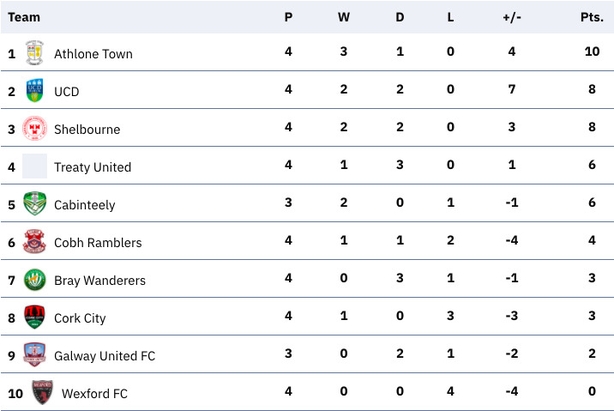The image size is (614, 411).
Task: Click Athlone Town's 10 points value
Action: [x=592, y=51]
